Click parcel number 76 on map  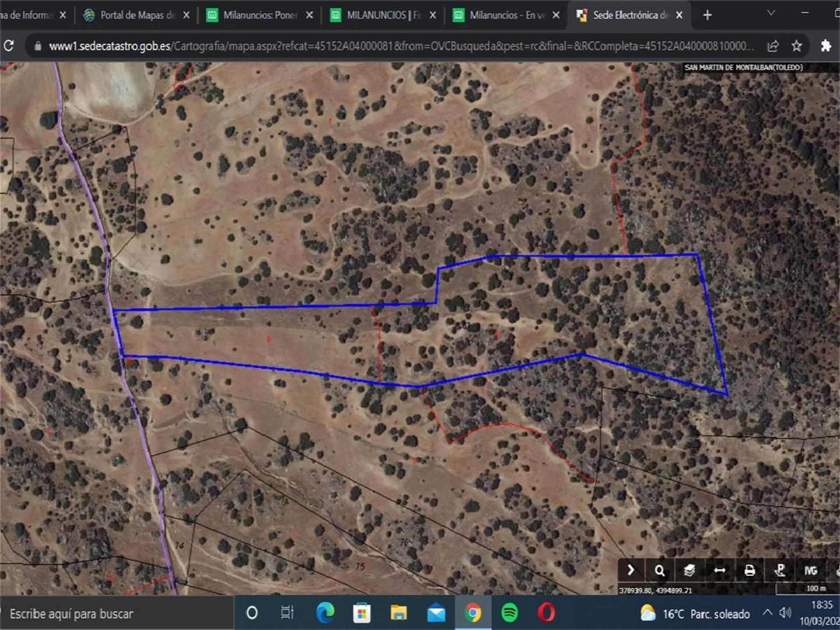(x=404, y=543)
